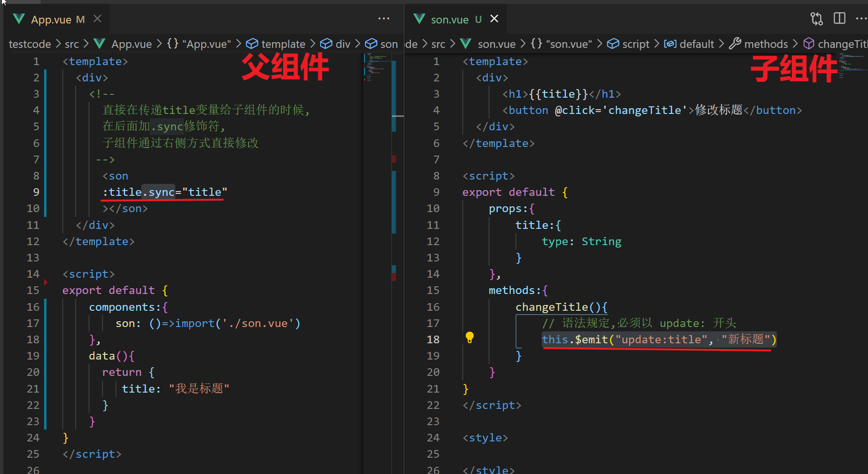Click '<h1>{{title}}</h1>' in son.vue

click(x=561, y=94)
